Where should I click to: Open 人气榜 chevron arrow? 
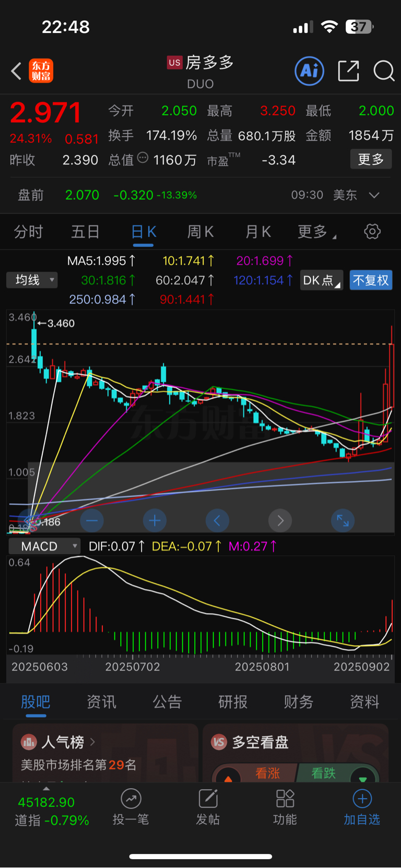point(92,742)
